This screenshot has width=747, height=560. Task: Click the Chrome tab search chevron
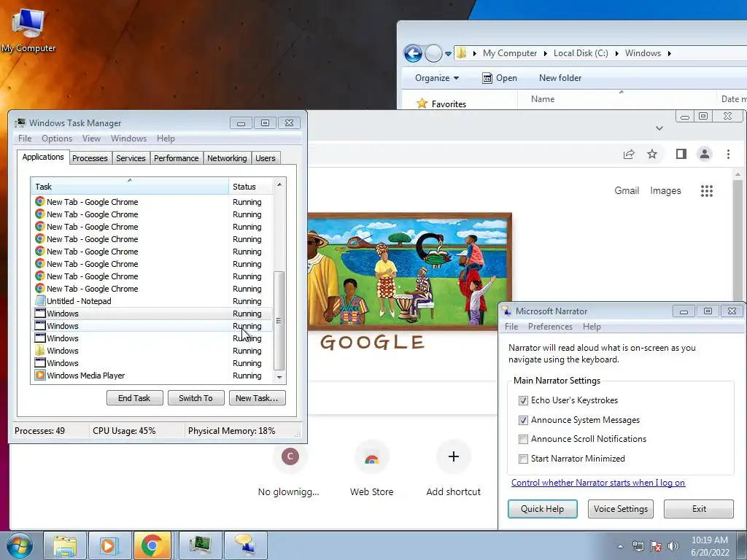659,128
